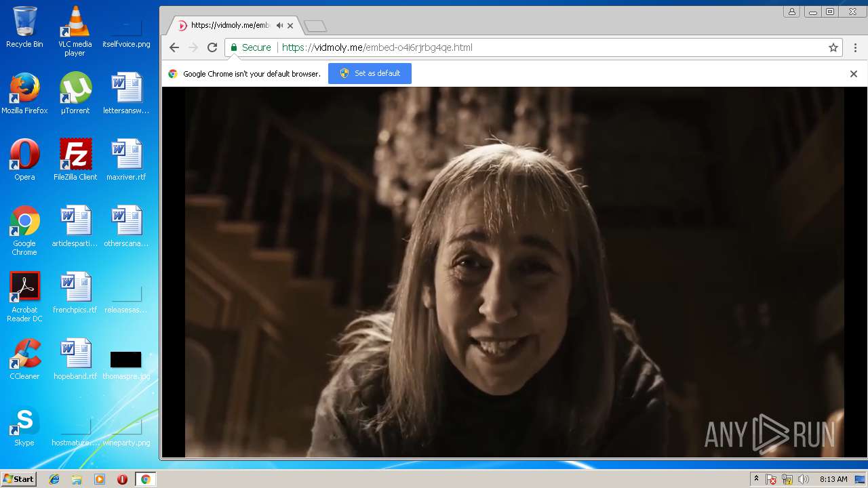Open the Windows Start menu
The height and width of the screenshot is (488, 868).
pos(18,479)
